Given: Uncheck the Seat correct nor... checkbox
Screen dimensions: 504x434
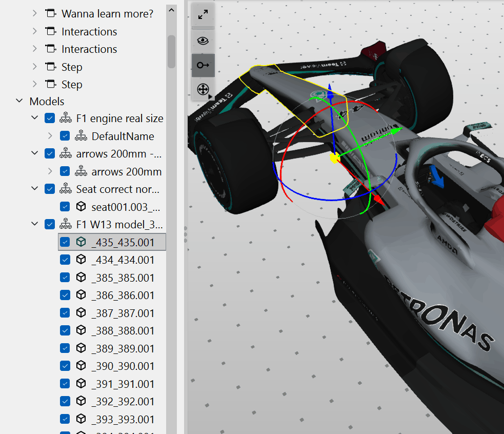Looking at the screenshot, I should click(x=50, y=189).
